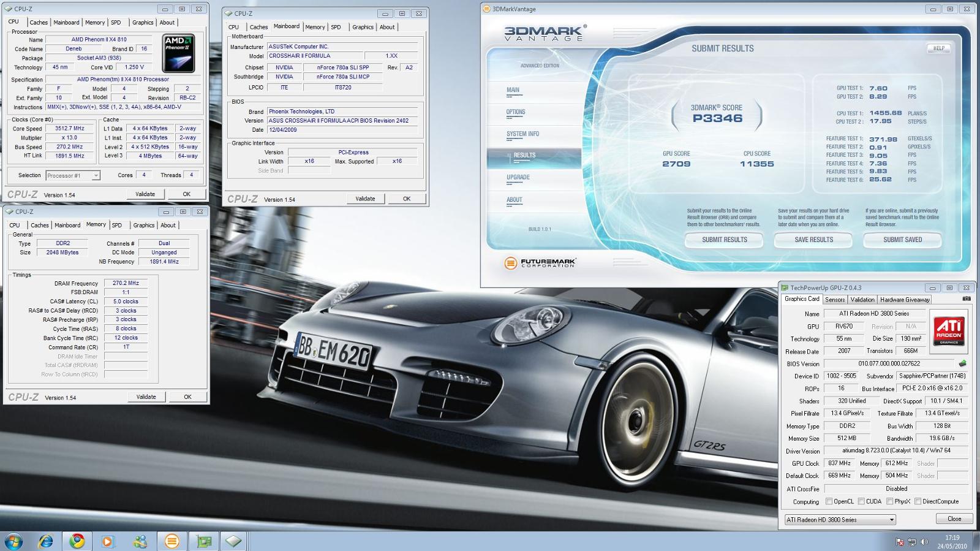The width and height of the screenshot is (980, 551).
Task: Click OK in the Mainboard CPU-Z window
Action: [407, 199]
